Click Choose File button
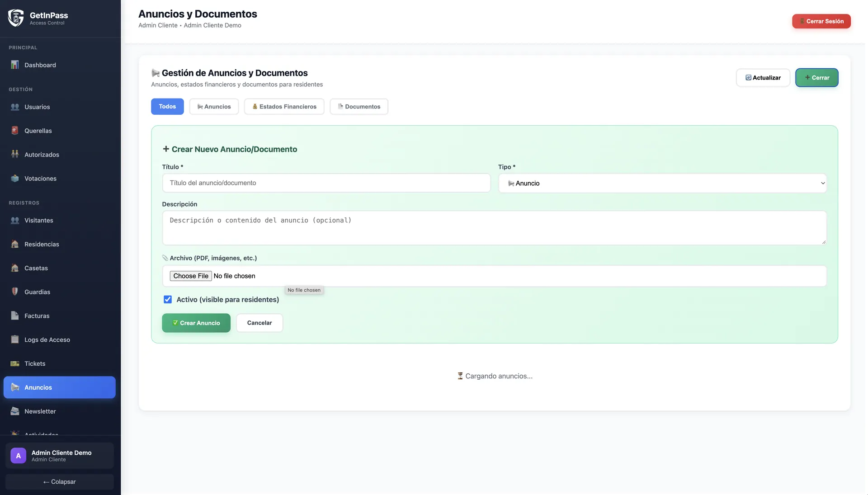Screen dimensions: 868x495 (x=191, y=276)
